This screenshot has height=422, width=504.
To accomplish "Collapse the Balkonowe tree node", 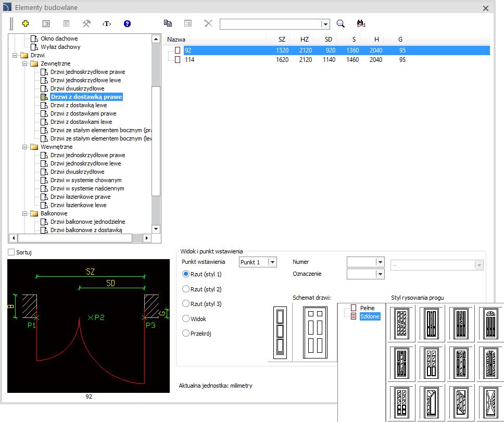I will point(25,213).
